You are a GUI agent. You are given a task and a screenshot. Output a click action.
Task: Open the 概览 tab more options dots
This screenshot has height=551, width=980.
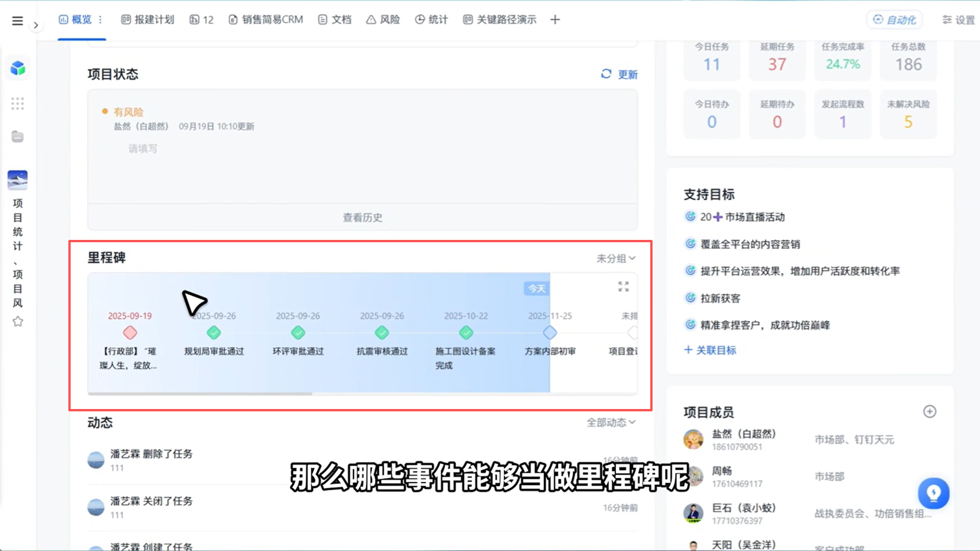100,20
